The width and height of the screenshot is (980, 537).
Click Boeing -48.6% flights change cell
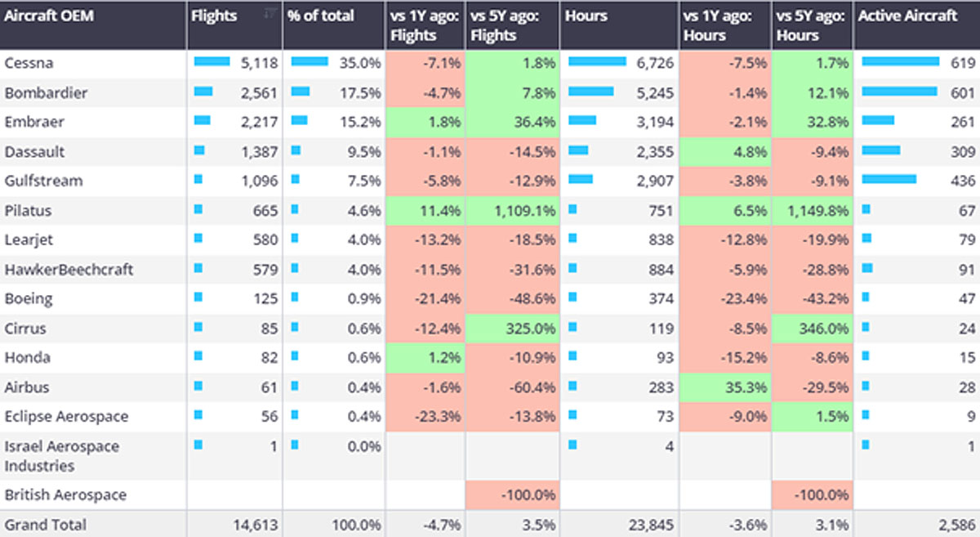[512, 298]
